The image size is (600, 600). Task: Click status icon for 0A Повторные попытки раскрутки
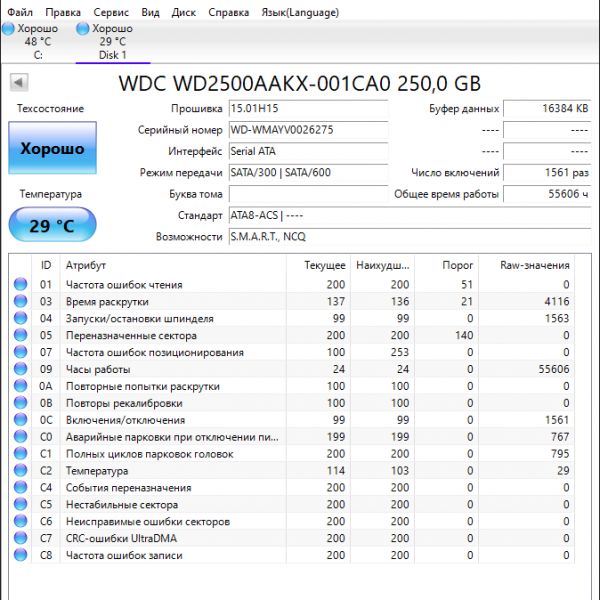point(20,386)
